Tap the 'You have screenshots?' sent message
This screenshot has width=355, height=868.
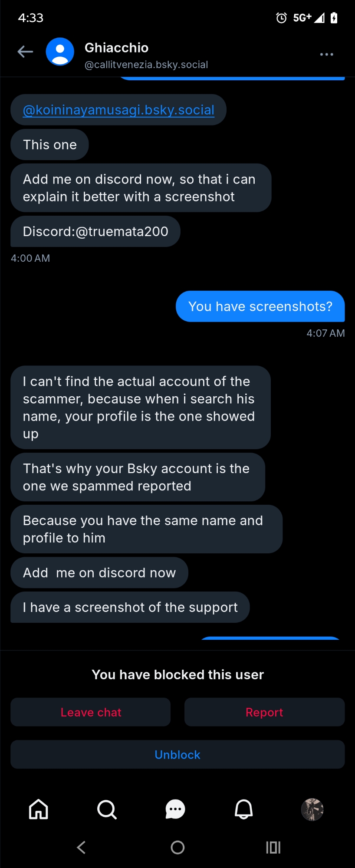pos(260,307)
